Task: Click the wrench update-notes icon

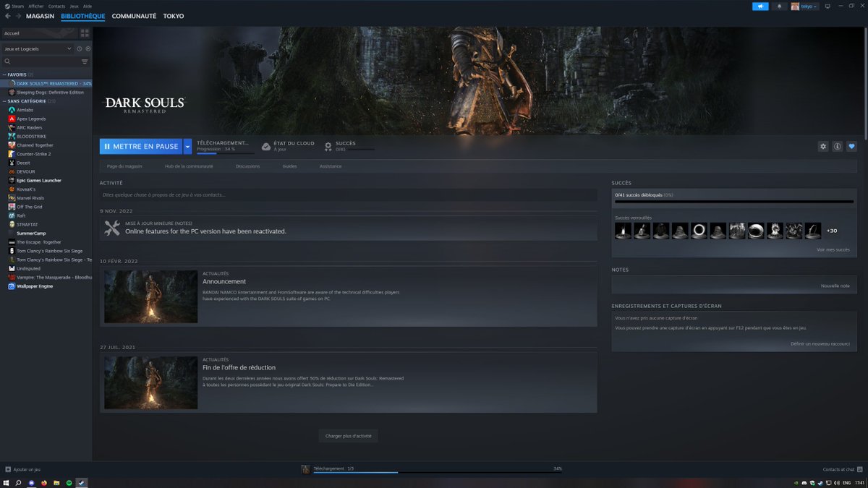Action: (112, 228)
